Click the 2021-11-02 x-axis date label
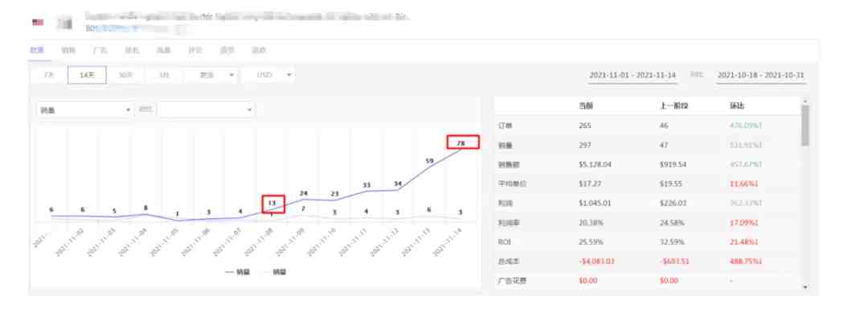This screenshot has width=868, height=326. [x=70, y=241]
